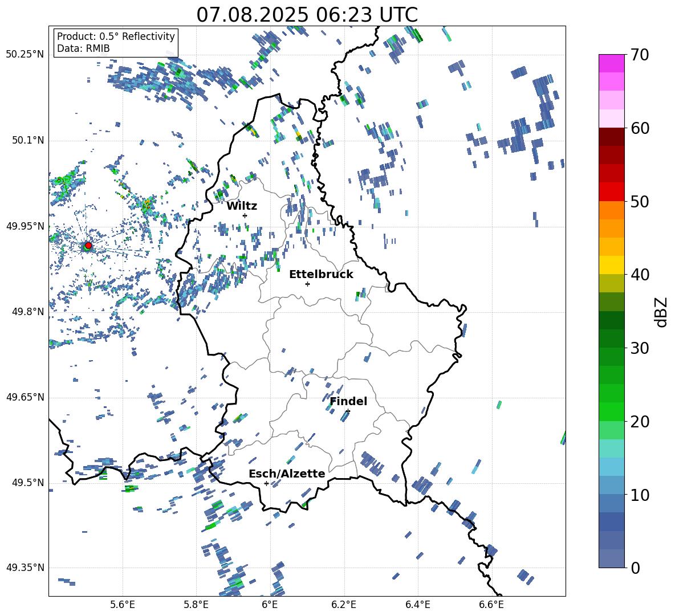This screenshot has width=675, height=616.
Task: Click the 49.65°N latitude label
Action: [25, 397]
